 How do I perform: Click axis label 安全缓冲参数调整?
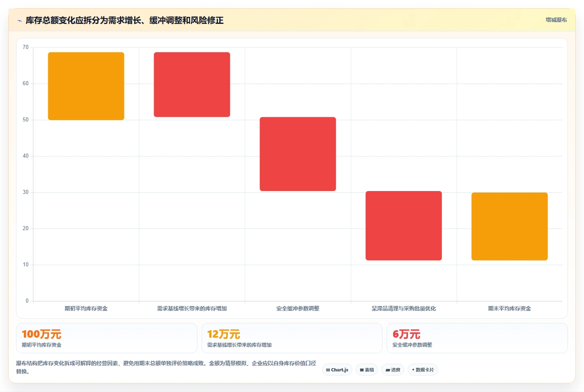298,308
